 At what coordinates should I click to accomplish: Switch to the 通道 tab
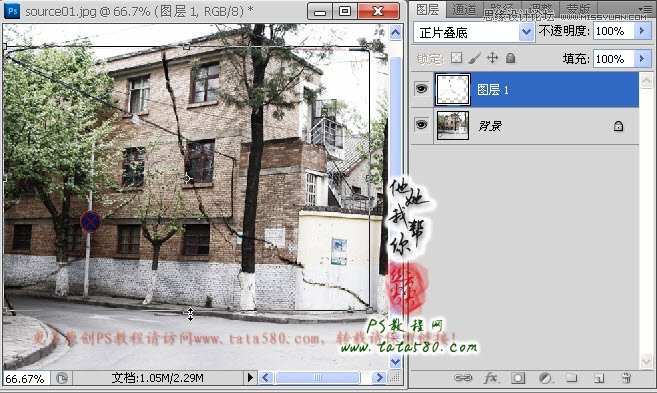click(x=464, y=9)
